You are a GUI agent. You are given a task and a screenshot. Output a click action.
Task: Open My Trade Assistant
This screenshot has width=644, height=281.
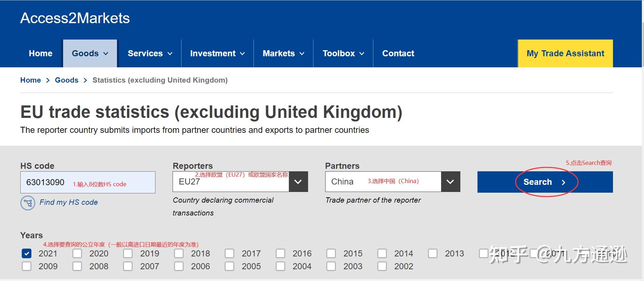[565, 53]
